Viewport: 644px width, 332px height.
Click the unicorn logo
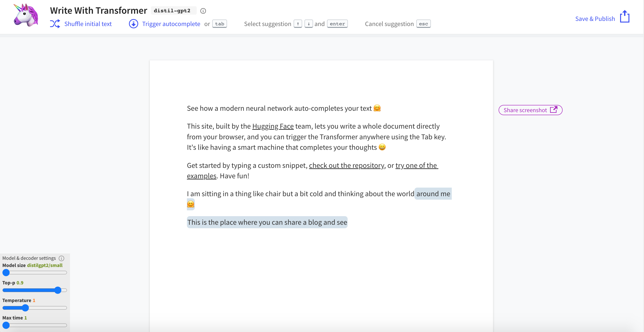(26, 15)
